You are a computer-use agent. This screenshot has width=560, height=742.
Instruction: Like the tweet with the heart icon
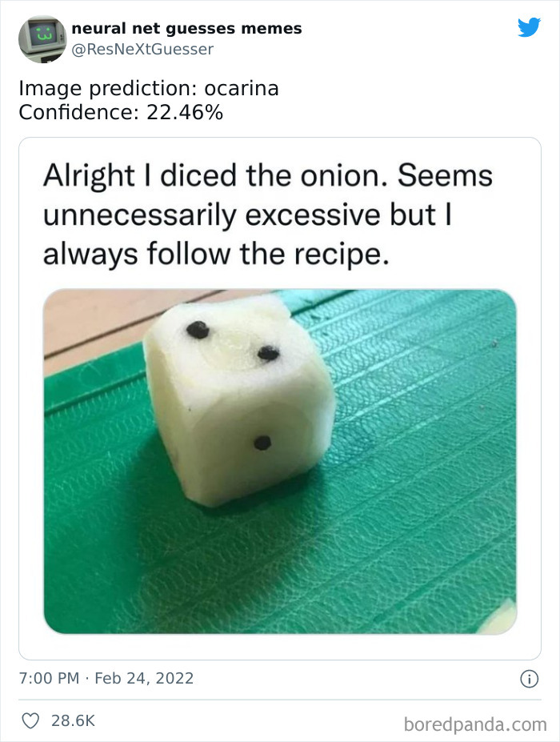point(30,720)
